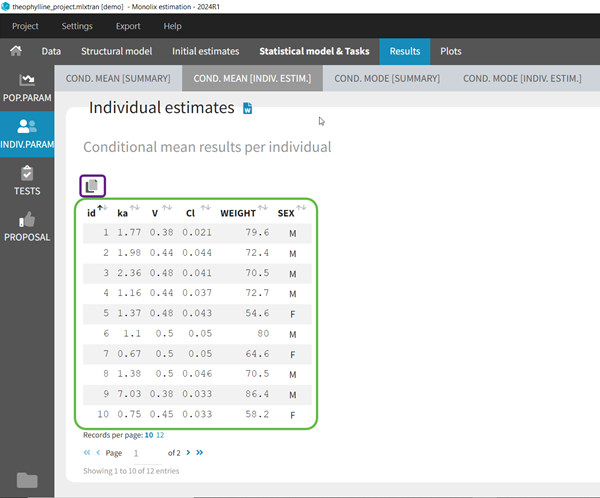Select COND. MEAN [INDIV. ESTIM.] subtab
Image resolution: width=600 pixels, height=498 pixels.
coord(252,78)
